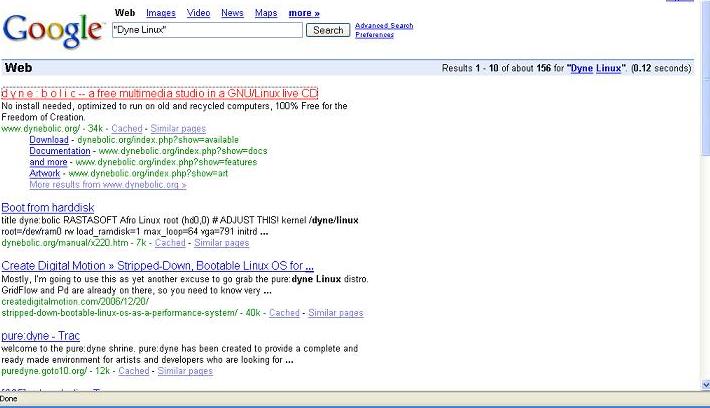Open the Create Digital Motion result
Screen dimensions: 710x408
pos(158,266)
